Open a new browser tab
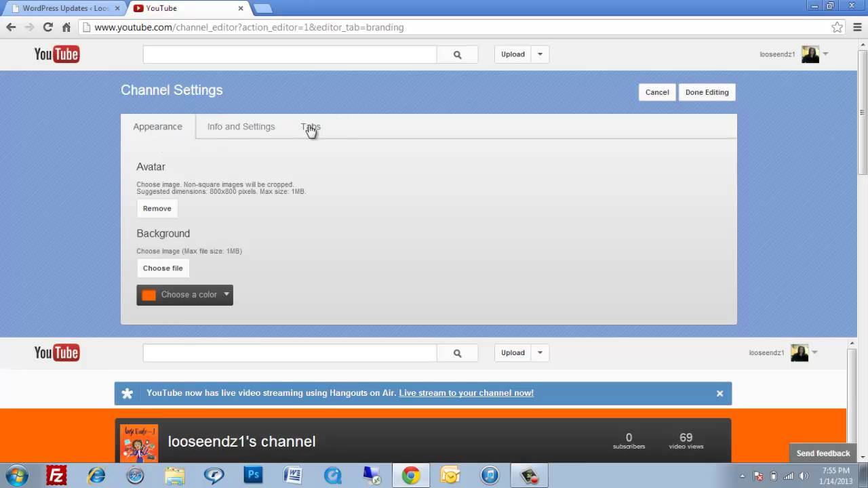The width and height of the screenshot is (868, 488). 262,8
